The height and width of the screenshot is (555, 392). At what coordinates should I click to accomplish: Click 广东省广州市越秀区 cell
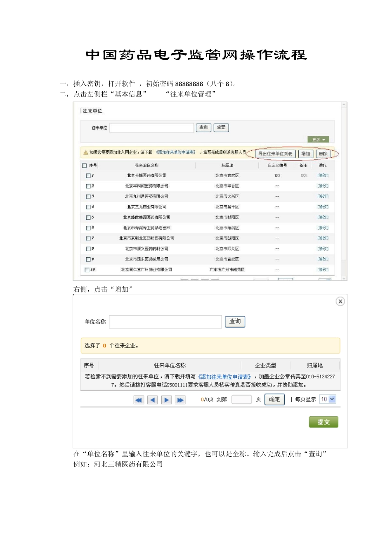tap(227, 270)
